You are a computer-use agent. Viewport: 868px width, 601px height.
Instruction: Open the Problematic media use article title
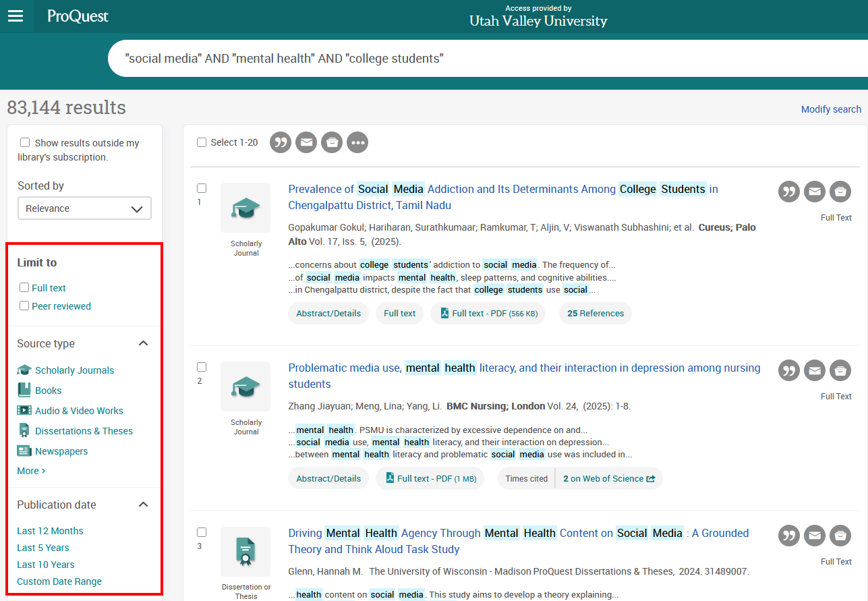coord(524,376)
